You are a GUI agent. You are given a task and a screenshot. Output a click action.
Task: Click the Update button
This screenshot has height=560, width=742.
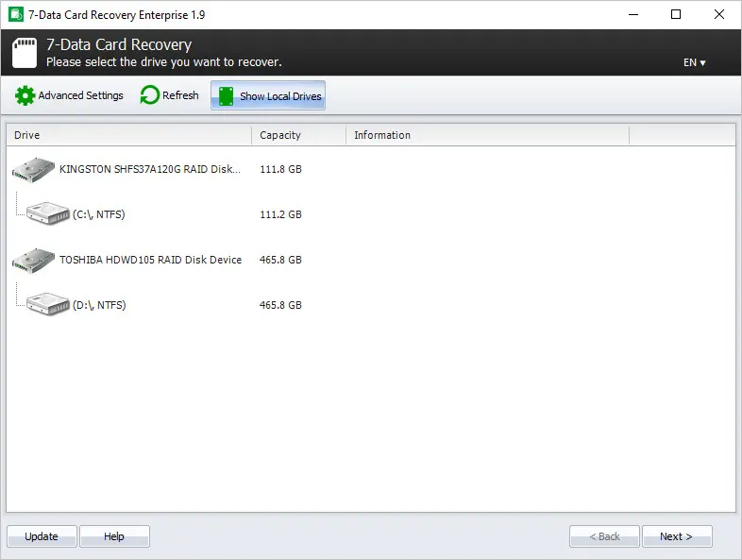[x=42, y=536]
